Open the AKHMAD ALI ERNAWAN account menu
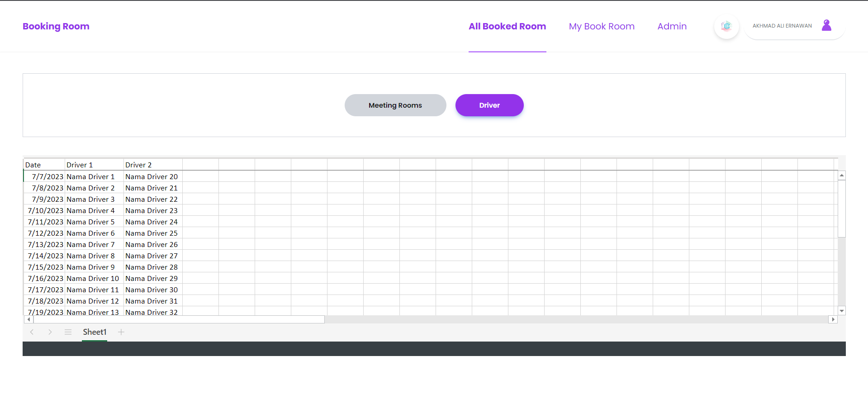Screen dimensions: 868x399 click(x=794, y=26)
